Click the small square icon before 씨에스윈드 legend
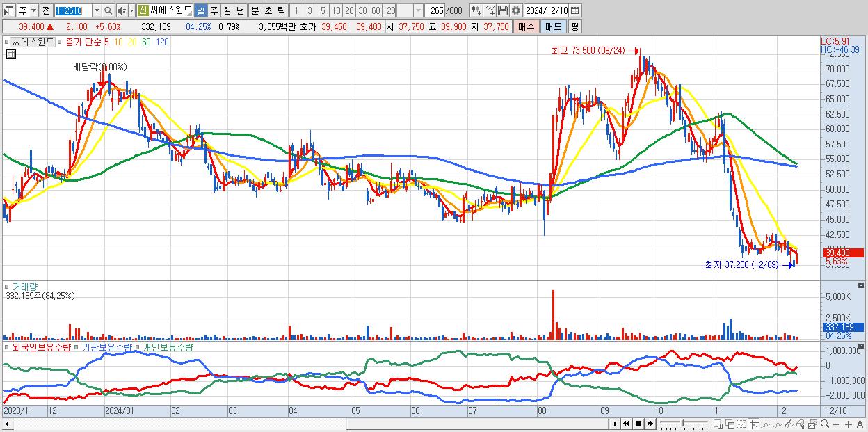Image resolution: width=868 pixels, height=432 pixels. [6, 42]
